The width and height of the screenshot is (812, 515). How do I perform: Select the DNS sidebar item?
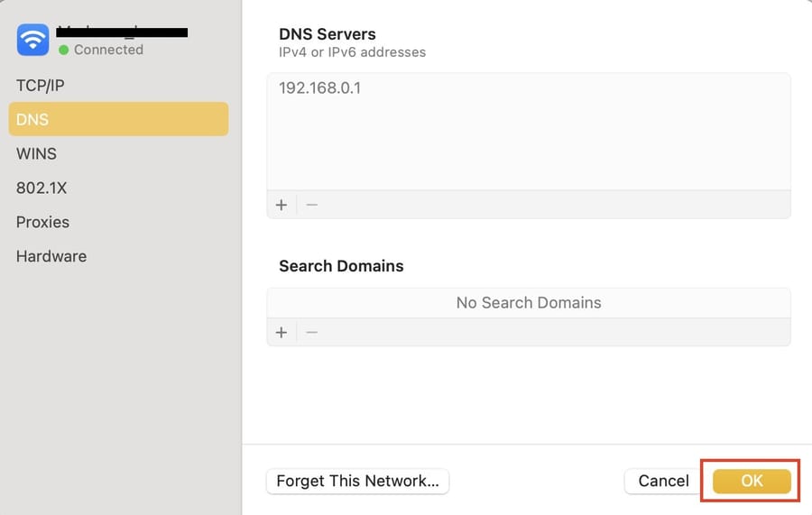tap(118, 119)
